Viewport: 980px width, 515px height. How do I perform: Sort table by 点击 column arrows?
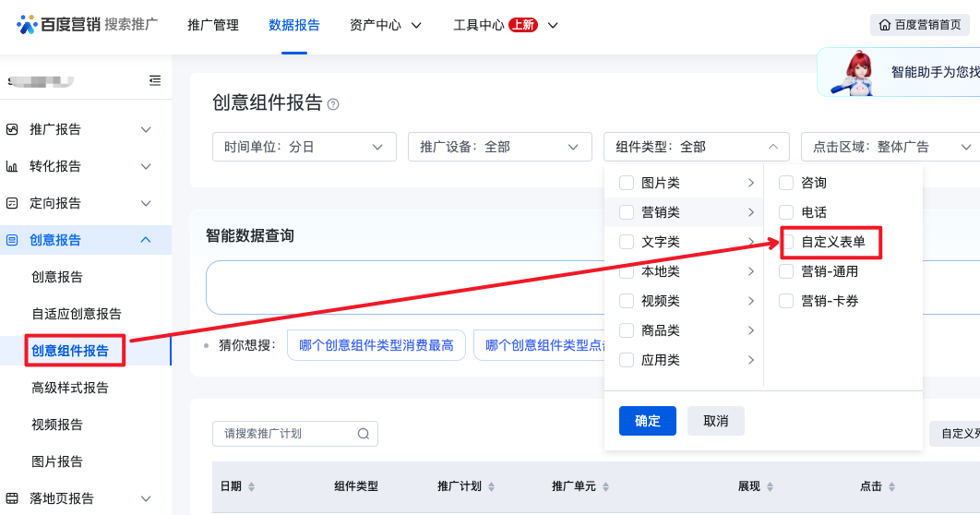tap(891, 486)
